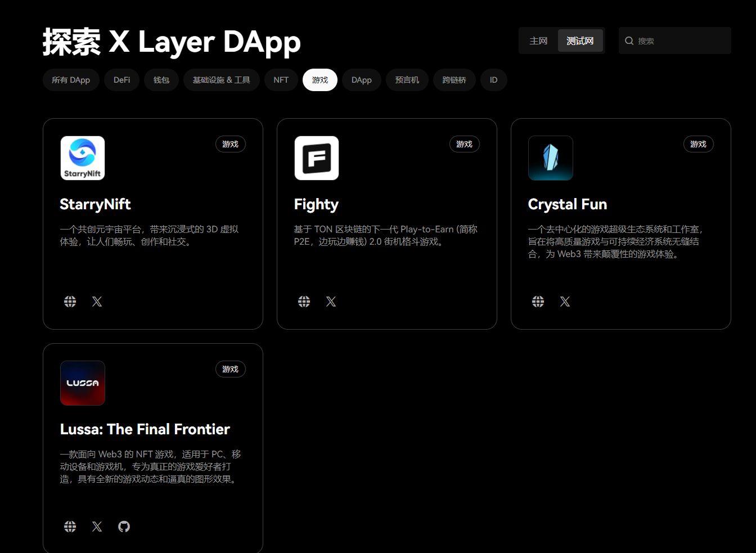Select the DeFi category filter
The image size is (756, 553).
click(121, 80)
